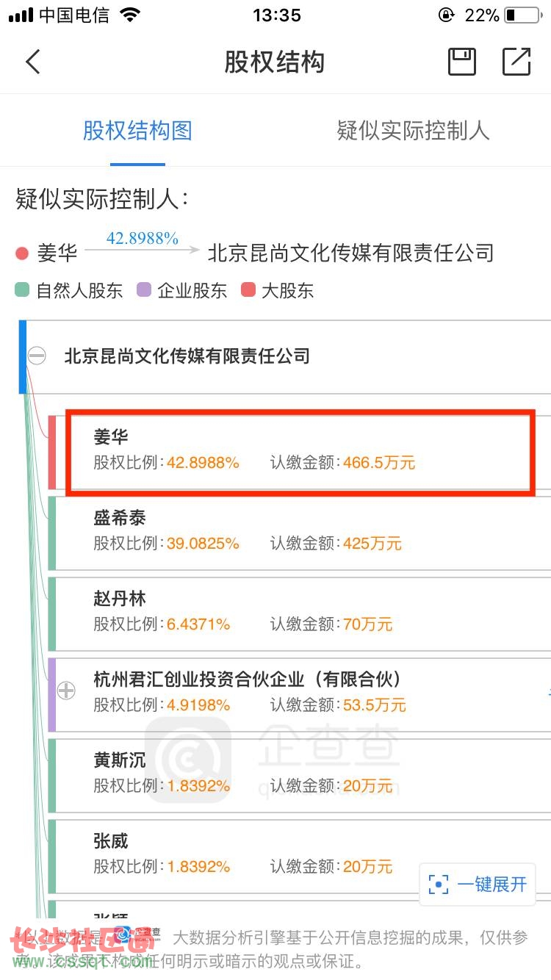Tap the 42.8988% label on controller arrow
This screenshot has width=551, height=980.
coord(143,238)
